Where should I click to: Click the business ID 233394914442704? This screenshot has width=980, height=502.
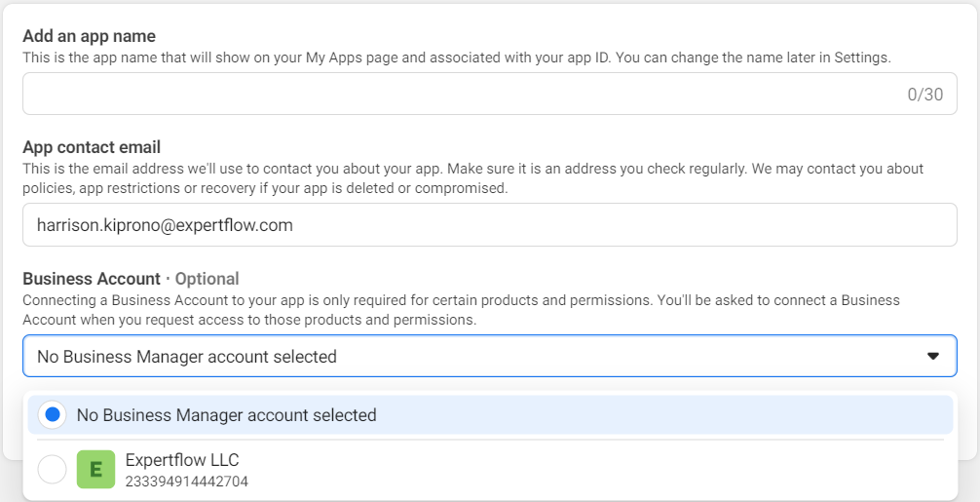[x=186, y=481]
